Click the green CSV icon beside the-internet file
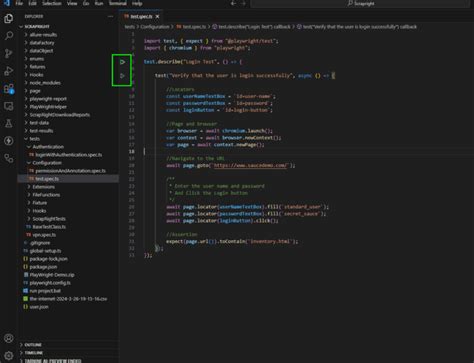 [x=25, y=299]
